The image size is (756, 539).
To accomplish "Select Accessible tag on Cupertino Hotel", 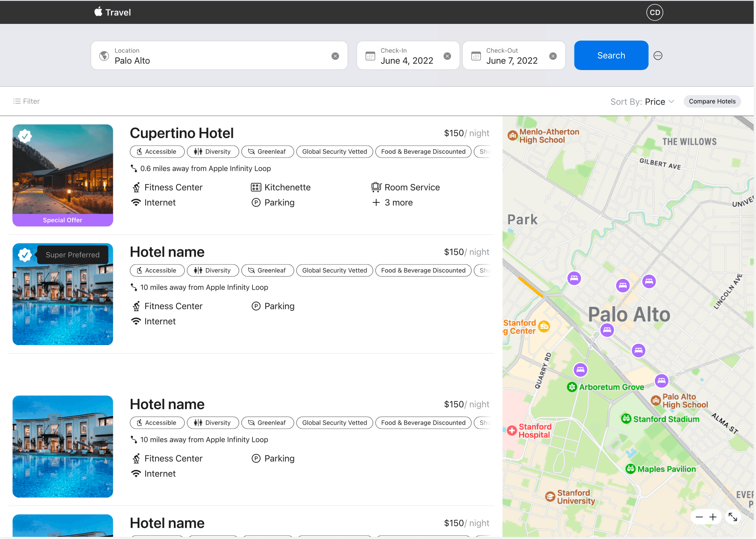I will pyautogui.click(x=157, y=152).
